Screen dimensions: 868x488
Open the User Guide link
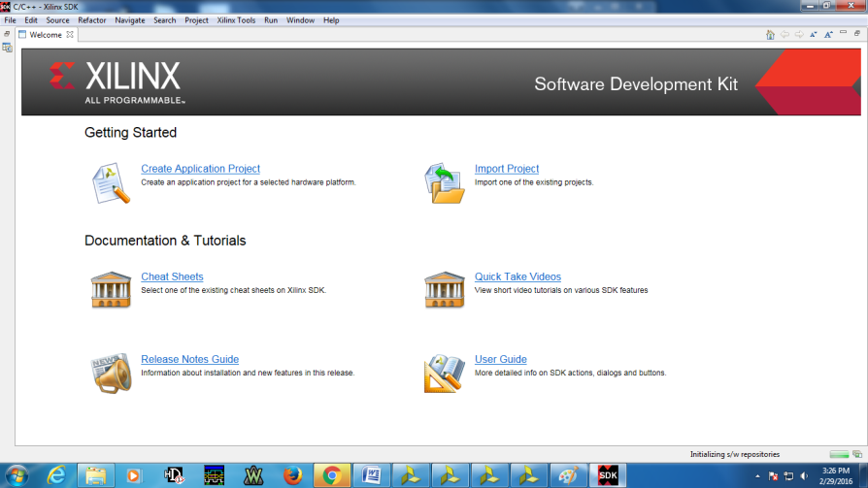coord(500,359)
